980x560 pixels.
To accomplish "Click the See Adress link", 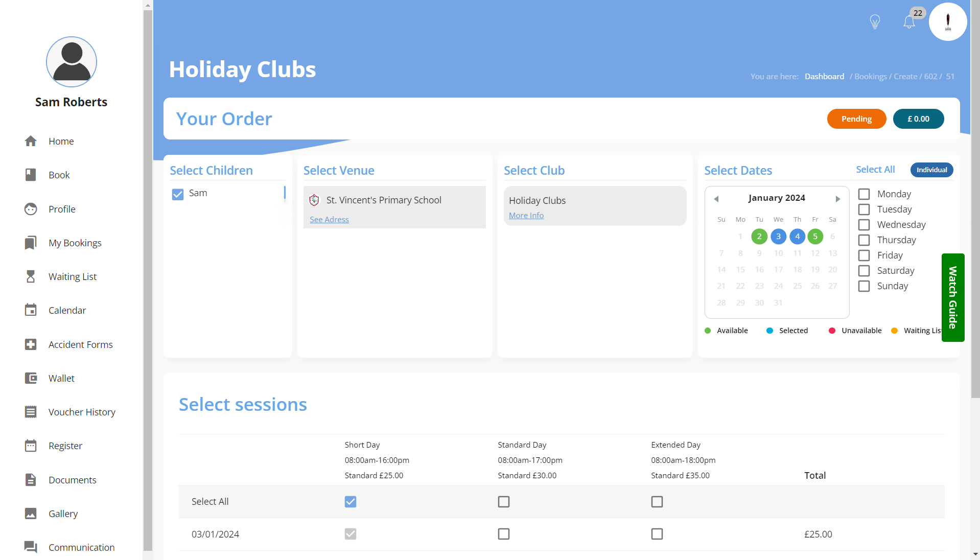I will [x=329, y=219].
